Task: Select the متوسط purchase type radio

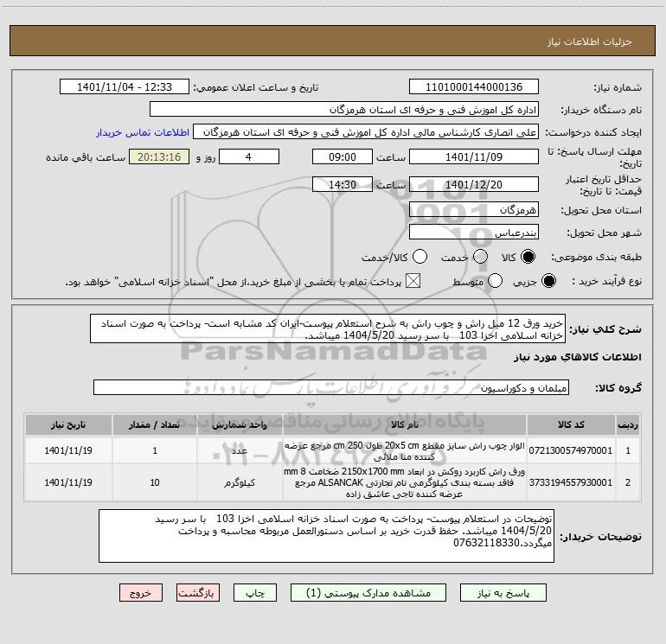Action: [495, 281]
